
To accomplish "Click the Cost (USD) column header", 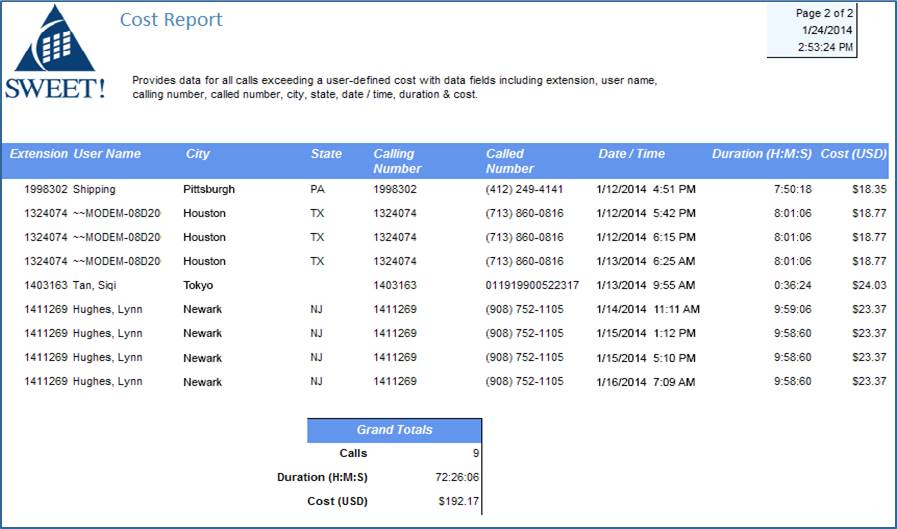I will [x=853, y=154].
